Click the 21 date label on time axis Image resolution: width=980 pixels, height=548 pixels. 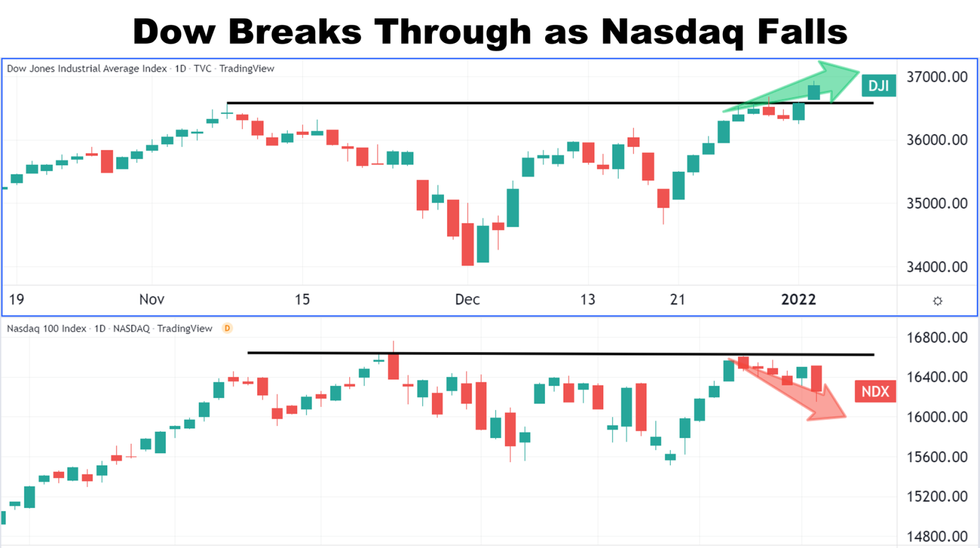[x=677, y=300]
